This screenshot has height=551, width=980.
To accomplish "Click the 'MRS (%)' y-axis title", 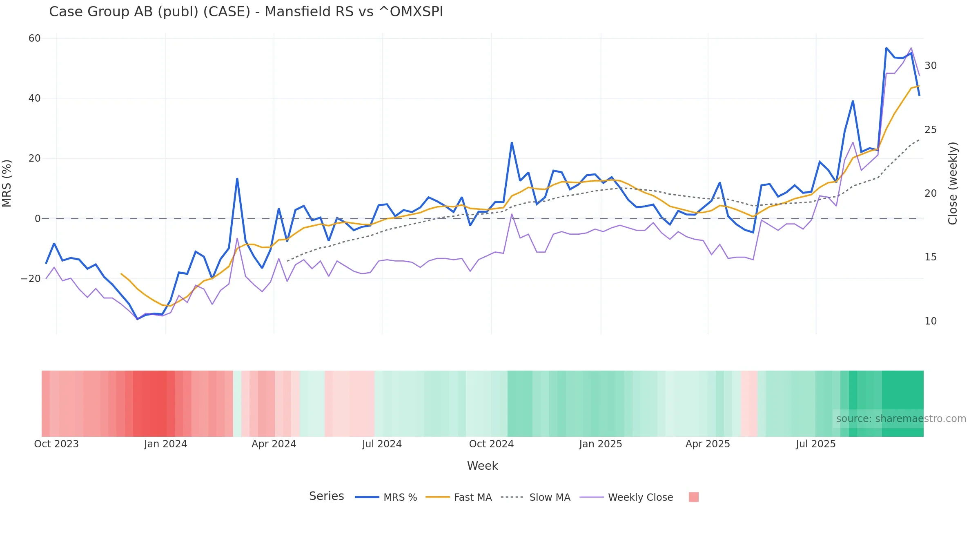I will click(x=7, y=183).
